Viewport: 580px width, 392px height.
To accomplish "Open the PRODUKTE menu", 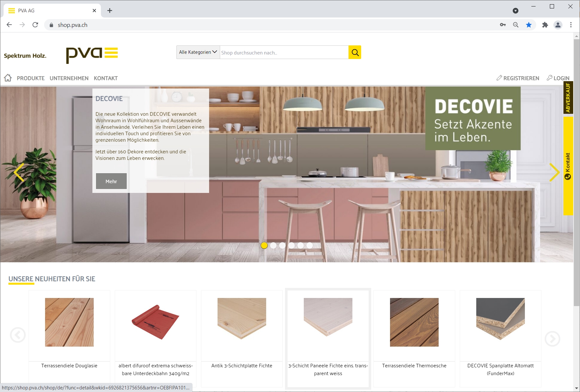I will [31, 78].
